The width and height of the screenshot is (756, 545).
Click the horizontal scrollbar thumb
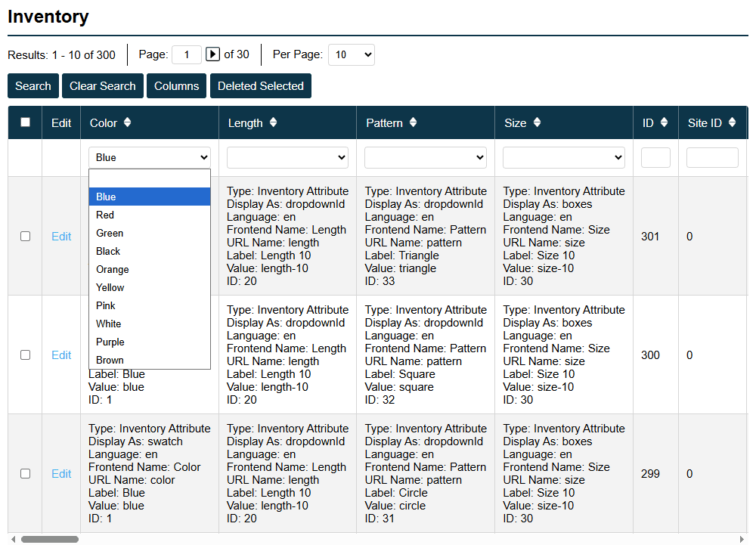click(x=50, y=539)
